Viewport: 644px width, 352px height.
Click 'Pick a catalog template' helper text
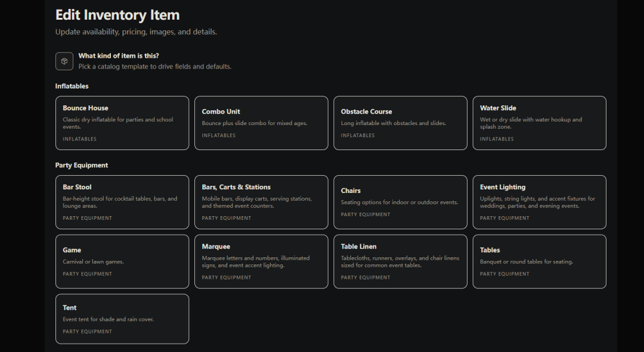155,67
